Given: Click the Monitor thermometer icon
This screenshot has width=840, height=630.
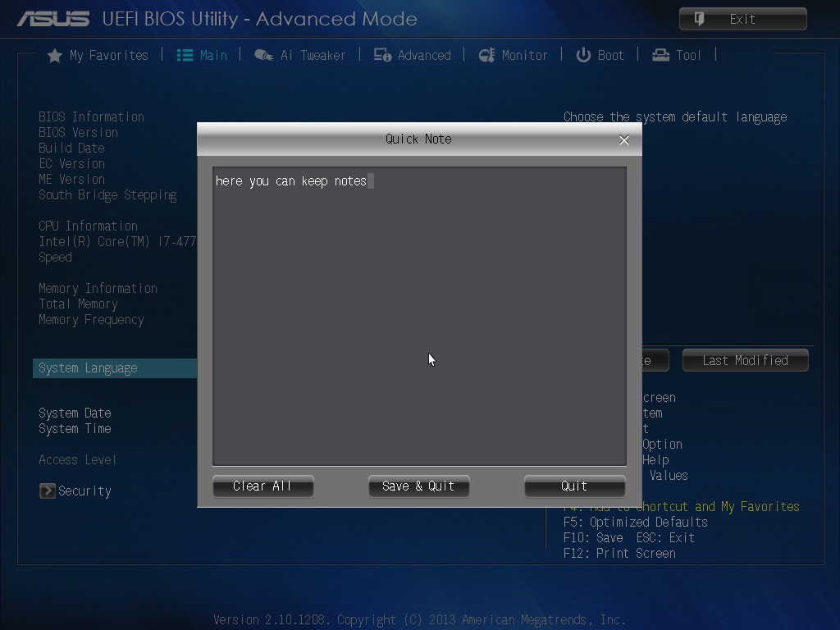Looking at the screenshot, I should 487,55.
